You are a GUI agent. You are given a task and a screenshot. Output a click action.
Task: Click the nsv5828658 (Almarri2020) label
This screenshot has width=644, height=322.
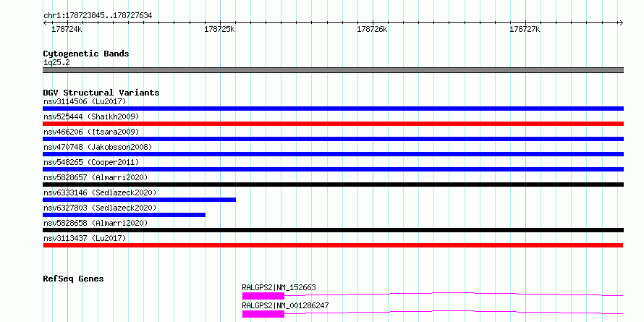[96, 223]
